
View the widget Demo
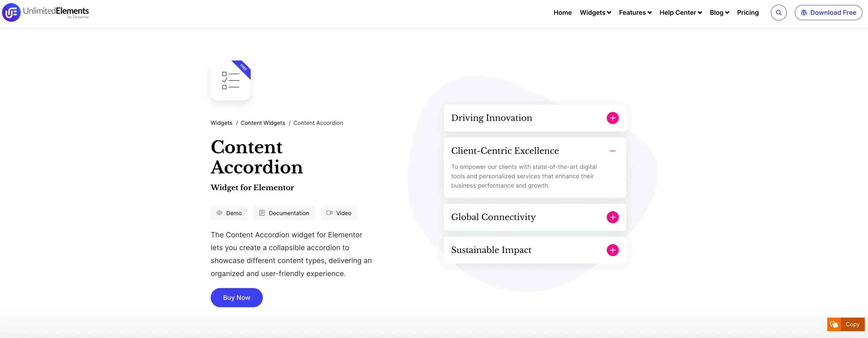pyautogui.click(x=229, y=213)
